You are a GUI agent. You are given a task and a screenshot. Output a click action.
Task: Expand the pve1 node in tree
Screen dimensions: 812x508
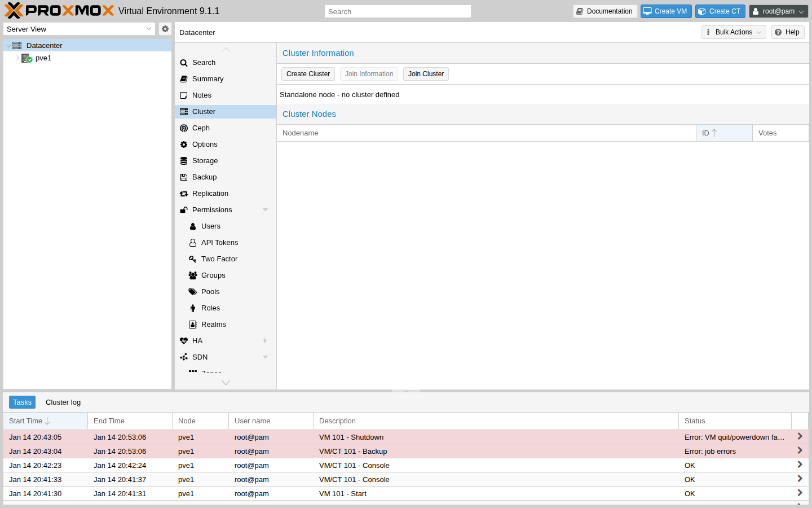tap(17, 58)
